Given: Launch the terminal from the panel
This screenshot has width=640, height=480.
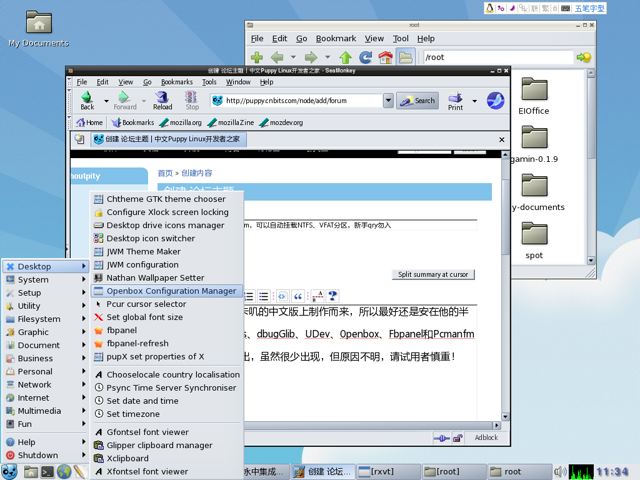Looking at the screenshot, I should point(47,472).
